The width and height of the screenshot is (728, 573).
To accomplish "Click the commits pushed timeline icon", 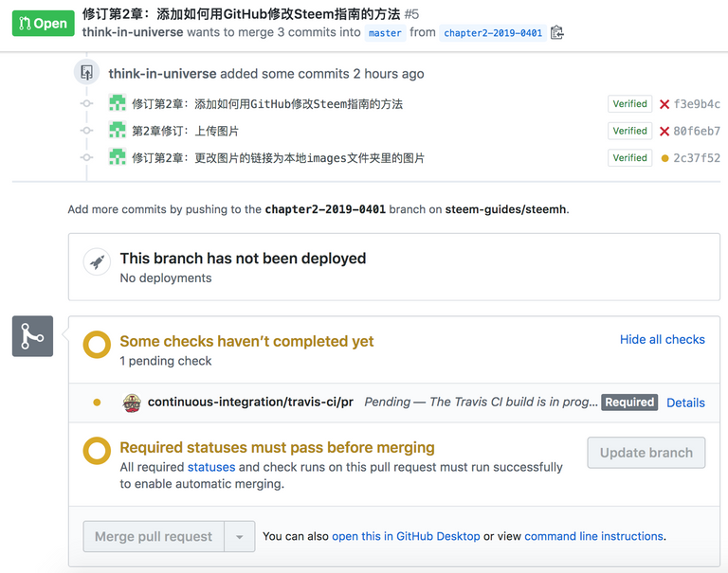I will 87,72.
